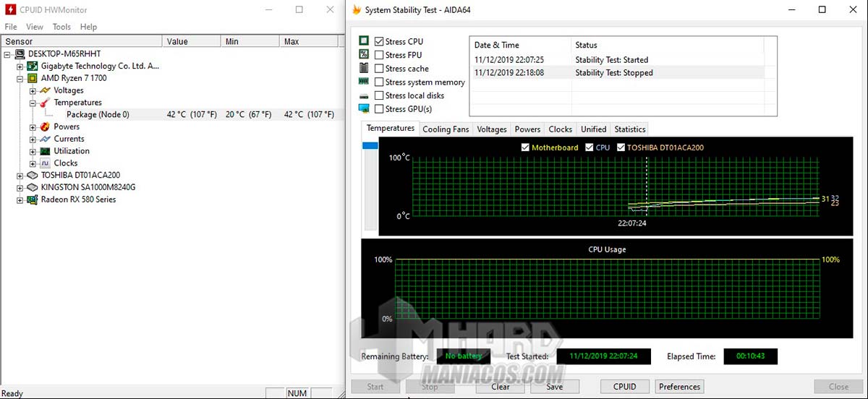The image size is (868, 399).
Task: Click the Utilization chart icon
Action: click(x=45, y=151)
